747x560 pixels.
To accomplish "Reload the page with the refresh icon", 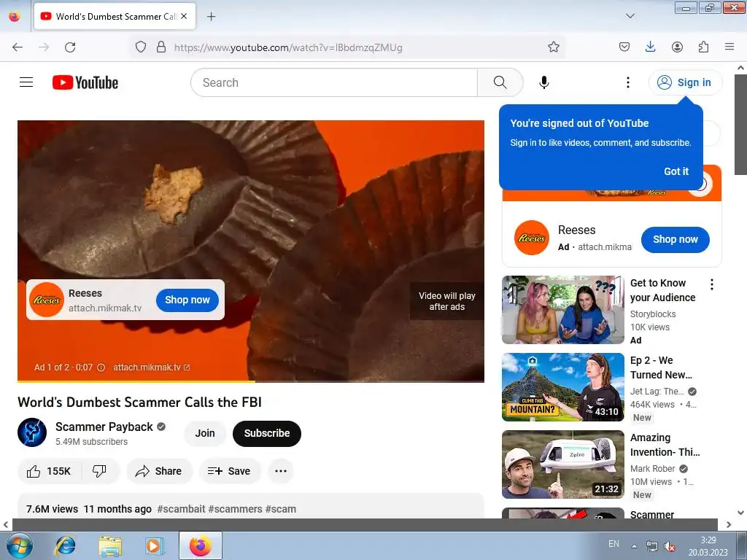I will click(x=70, y=47).
